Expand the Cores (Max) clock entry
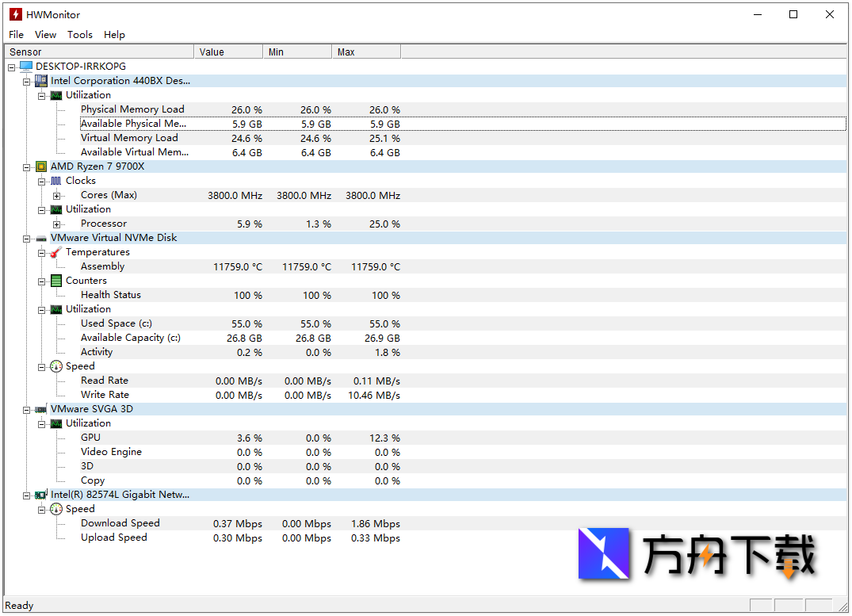The image size is (852, 616). (x=57, y=196)
